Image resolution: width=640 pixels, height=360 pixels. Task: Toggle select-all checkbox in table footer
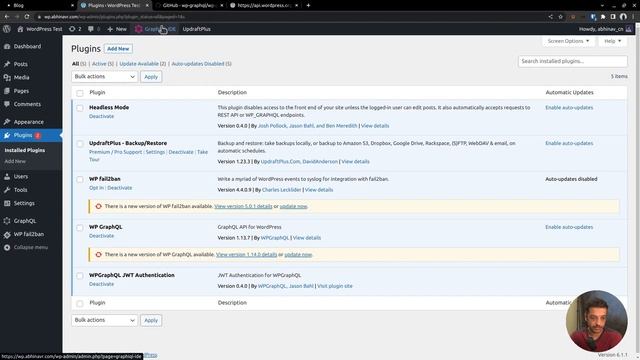click(x=80, y=303)
